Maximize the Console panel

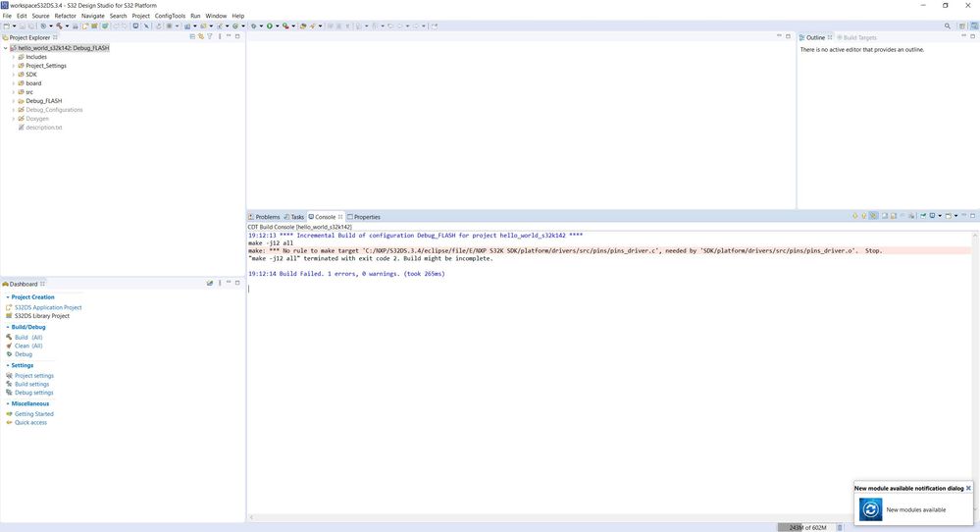[972, 216]
